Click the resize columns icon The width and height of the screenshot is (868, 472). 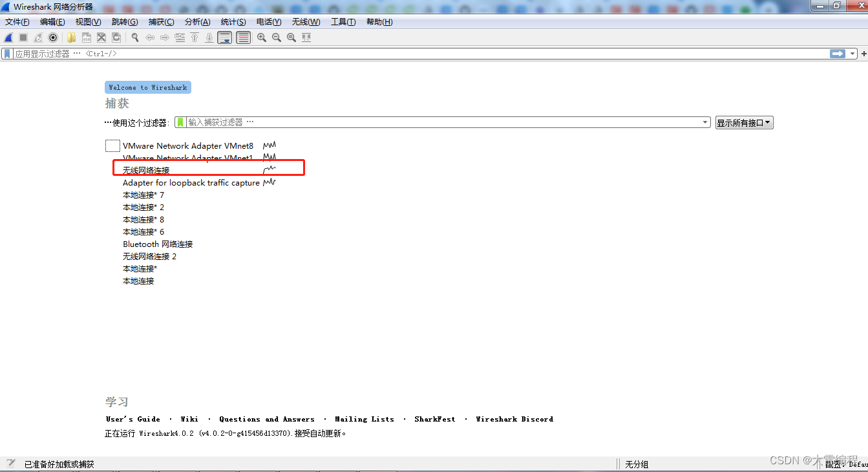click(x=306, y=38)
